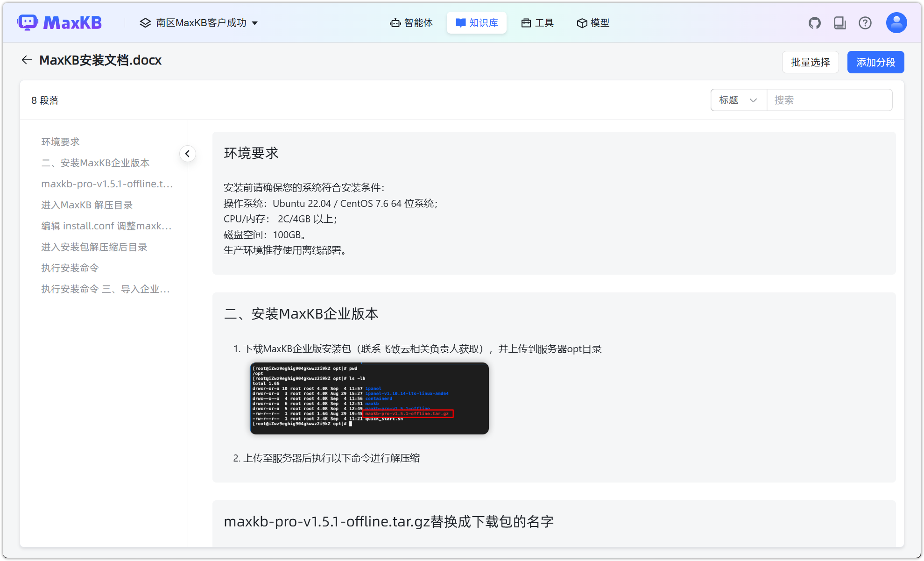Viewport: 924px width, 561px height.
Task: Open the 标题 search filter dropdown
Action: point(738,99)
